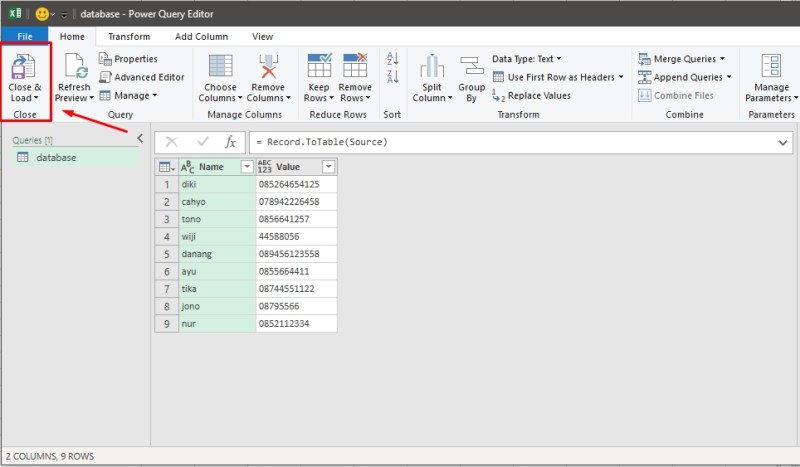Open the table corner menu icon

tap(167, 167)
